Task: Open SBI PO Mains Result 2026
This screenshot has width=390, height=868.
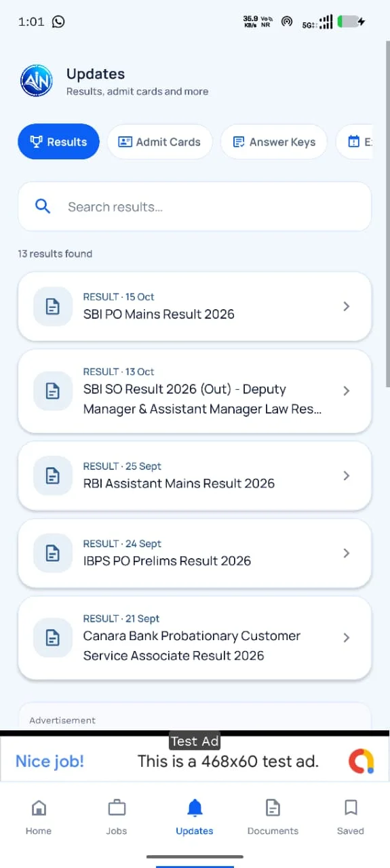Action: pyautogui.click(x=195, y=307)
